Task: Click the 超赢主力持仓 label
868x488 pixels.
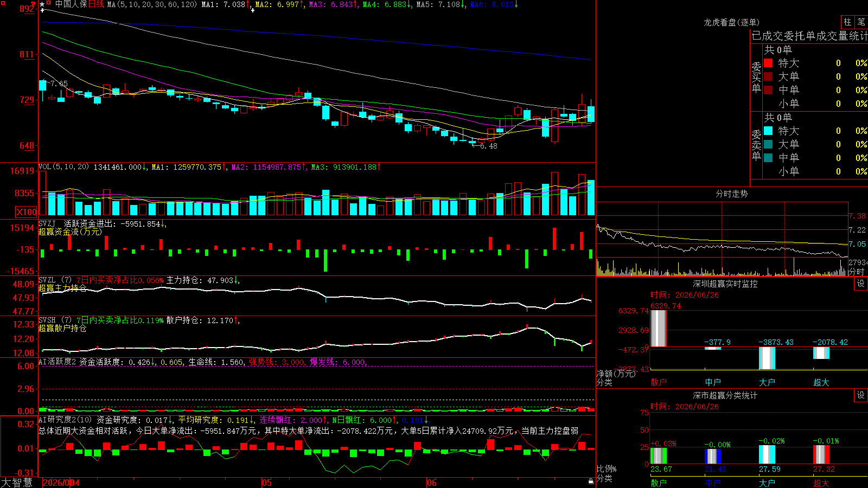Action: click(x=62, y=288)
